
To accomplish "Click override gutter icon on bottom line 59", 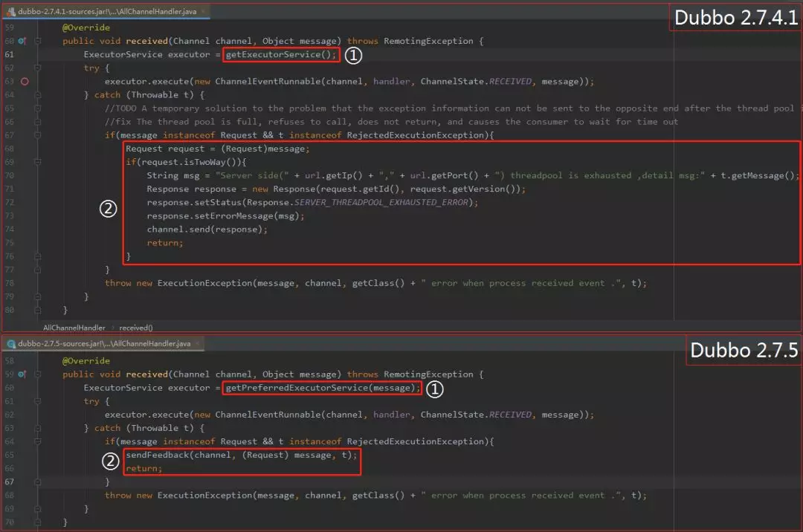I will click(22, 374).
